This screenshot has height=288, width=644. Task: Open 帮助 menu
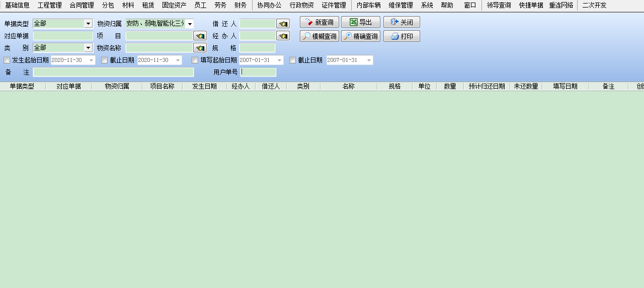[447, 6]
